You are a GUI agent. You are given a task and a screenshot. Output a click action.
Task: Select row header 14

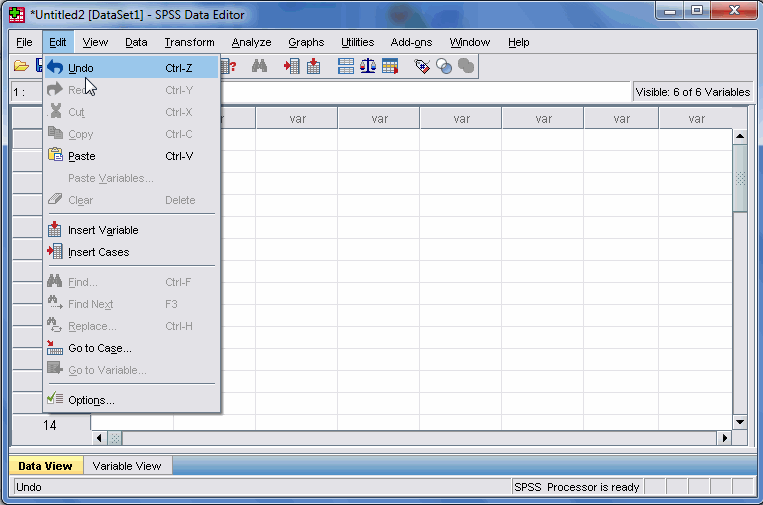pos(50,425)
